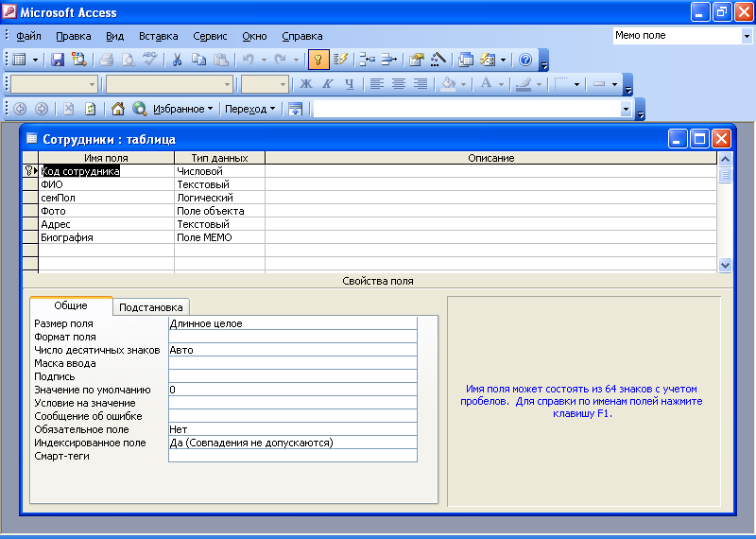Click the 'Размер поля' value Длинное целое
The width and height of the screenshot is (756, 539).
[293, 323]
